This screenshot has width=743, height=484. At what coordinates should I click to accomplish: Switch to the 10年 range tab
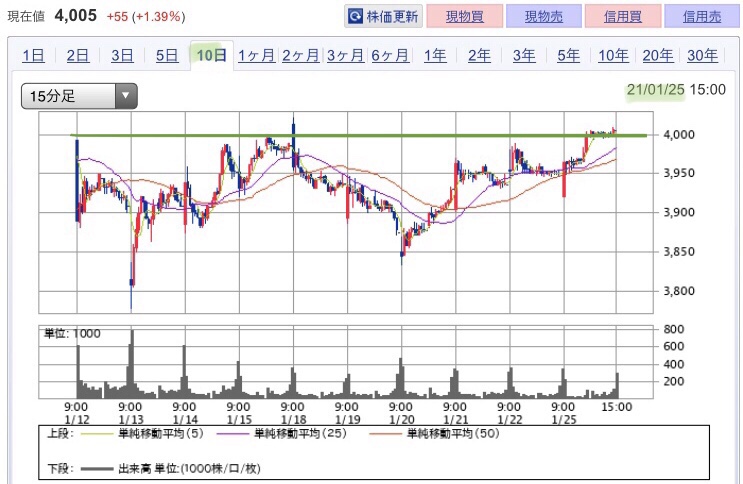613,55
